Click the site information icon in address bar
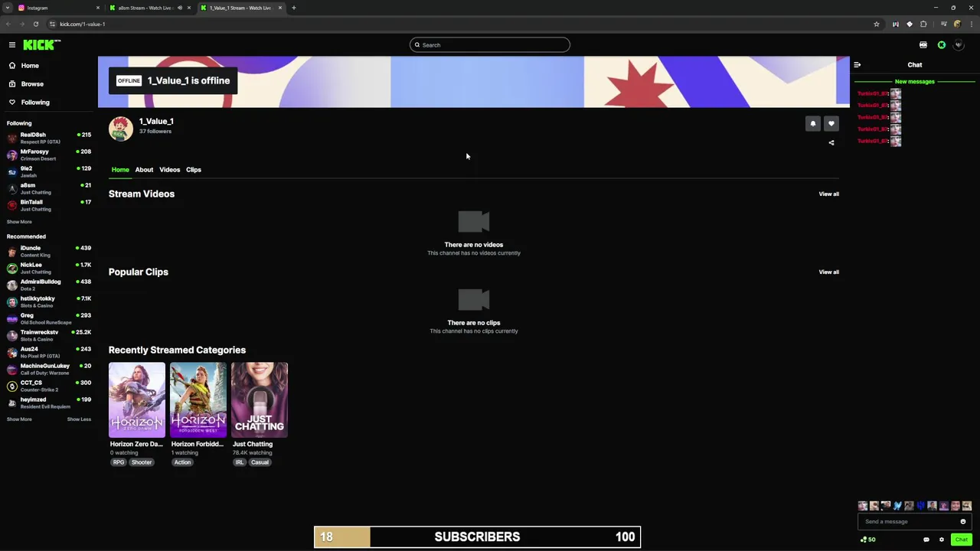 click(x=52, y=24)
